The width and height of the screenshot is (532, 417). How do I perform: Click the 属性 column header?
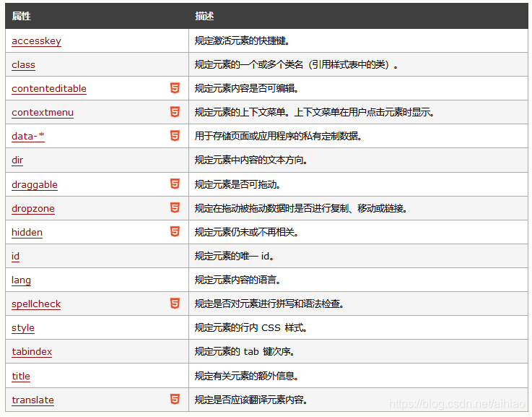22,16
